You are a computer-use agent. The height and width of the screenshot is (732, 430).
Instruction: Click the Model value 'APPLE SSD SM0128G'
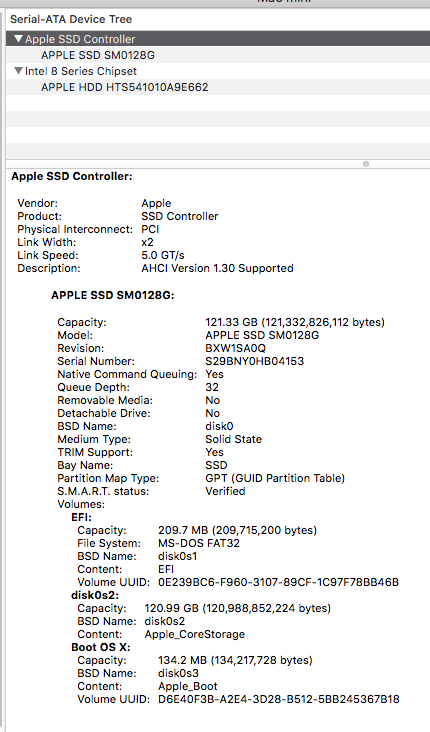(262, 336)
